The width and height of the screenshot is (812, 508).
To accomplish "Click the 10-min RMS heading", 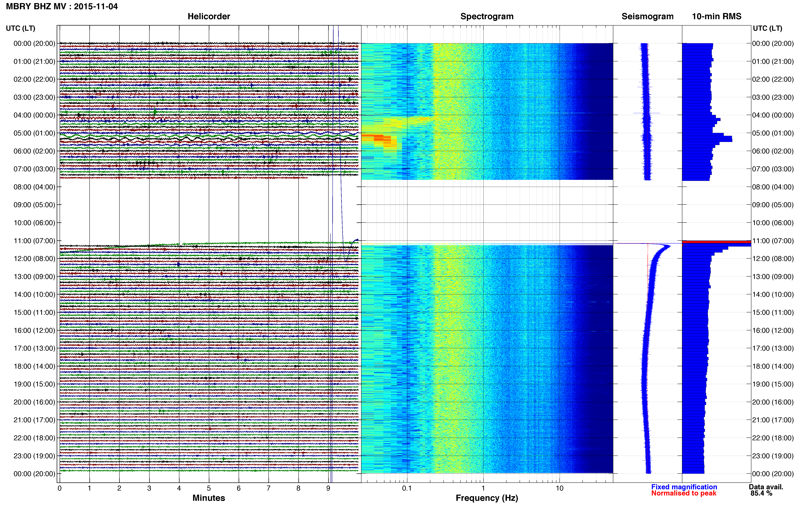I will [717, 16].
